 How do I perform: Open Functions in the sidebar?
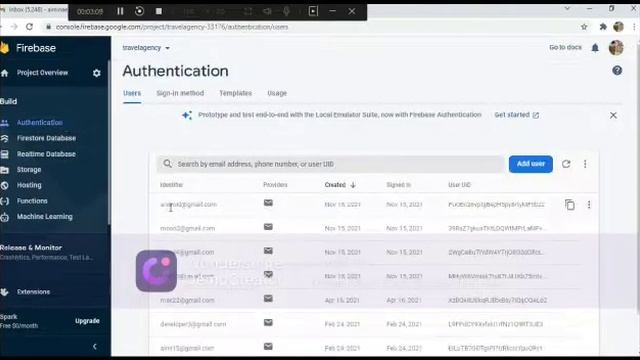32,201
